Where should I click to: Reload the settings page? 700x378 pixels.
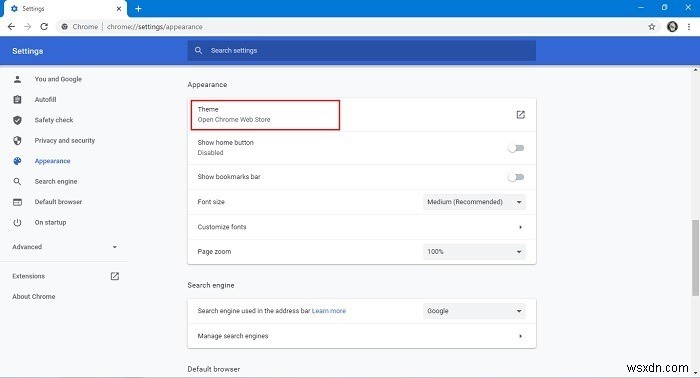pyautogui.click(x=44, y=27)
